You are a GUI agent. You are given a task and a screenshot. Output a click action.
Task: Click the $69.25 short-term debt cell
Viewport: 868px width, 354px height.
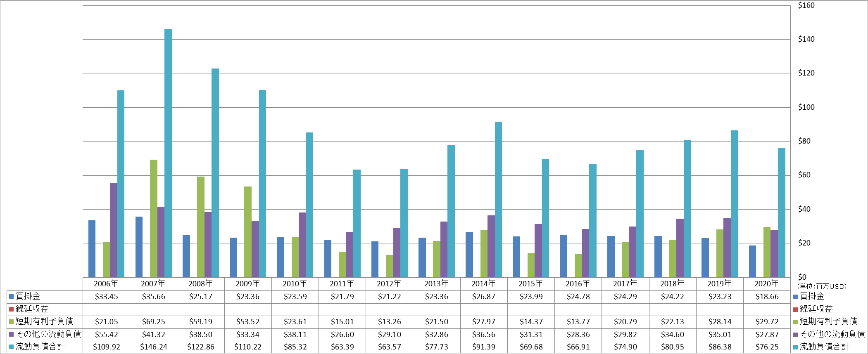[x=153, y=321]
